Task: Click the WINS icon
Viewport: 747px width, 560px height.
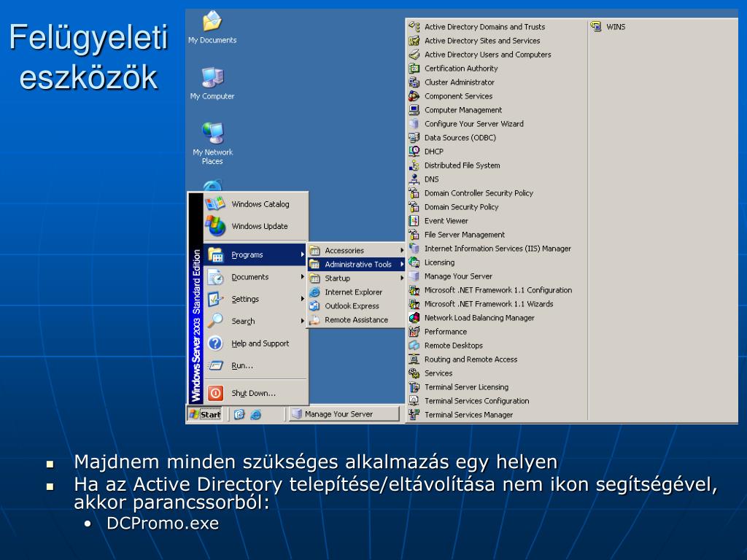Action: (x=596, y=27)
